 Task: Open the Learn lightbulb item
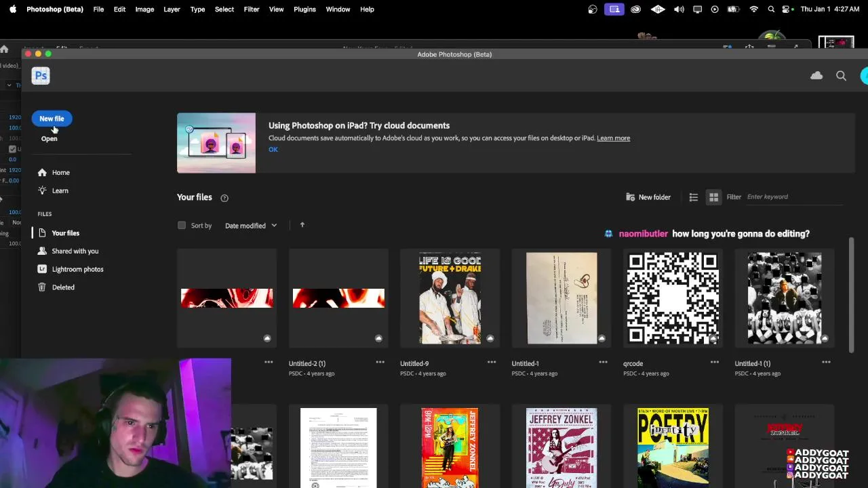pos(53,190)
